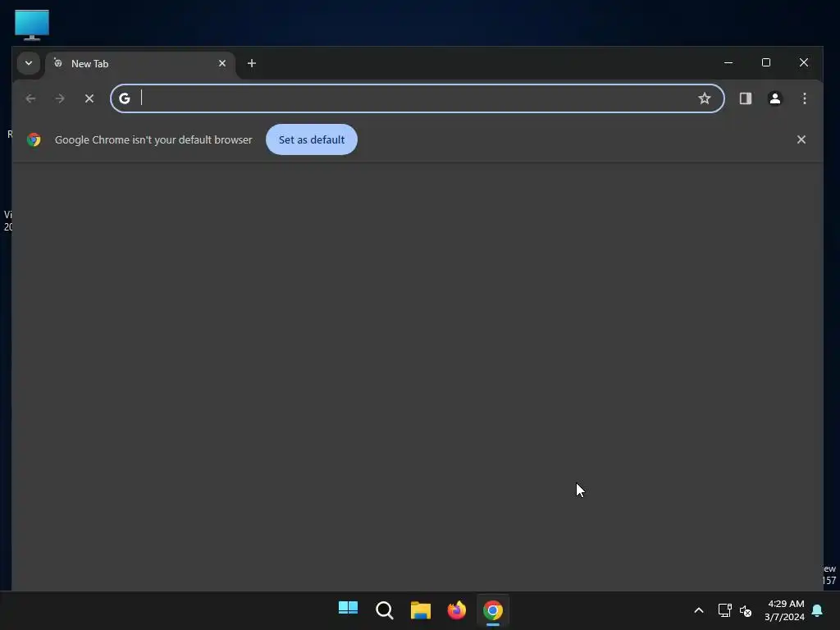Bookmark this tab with star icon
The image size is (840, 630).
click(704, 98)
